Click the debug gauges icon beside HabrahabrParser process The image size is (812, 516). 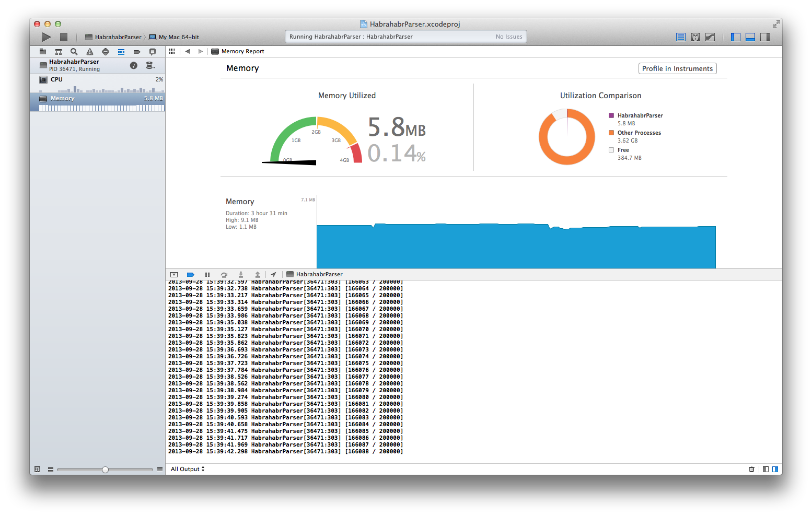click(x=134, y=65)
